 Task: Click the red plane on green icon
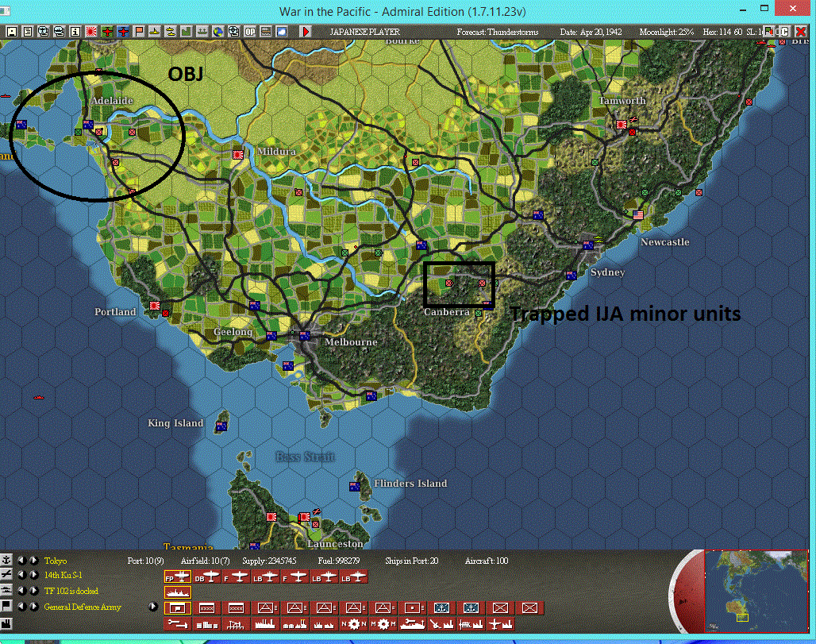click(x=107, y=32)
